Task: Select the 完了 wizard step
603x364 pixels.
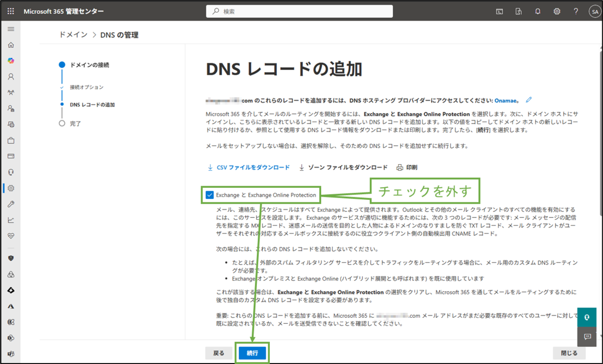Action: point(75,123)
